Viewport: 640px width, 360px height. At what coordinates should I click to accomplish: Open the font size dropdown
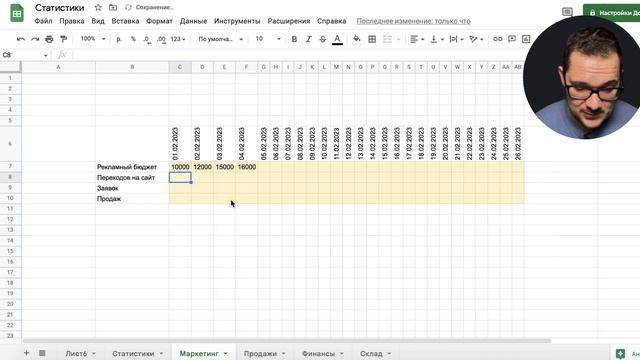click(268, 39)
